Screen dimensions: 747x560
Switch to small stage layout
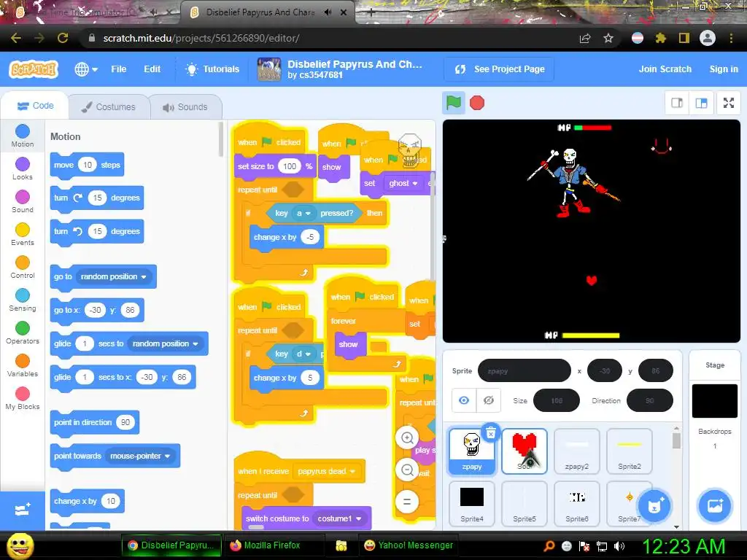(x=676, y=103)
